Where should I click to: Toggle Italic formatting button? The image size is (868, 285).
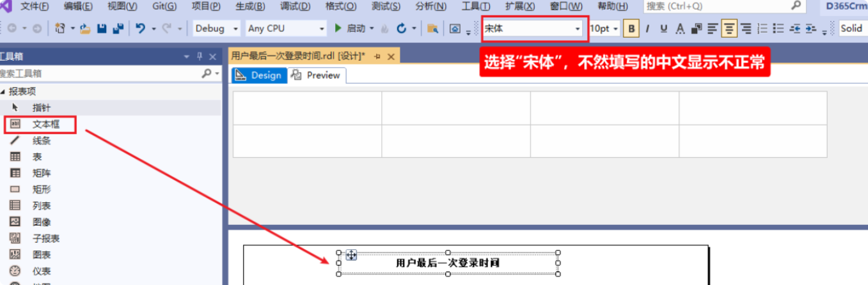[648, 29]
